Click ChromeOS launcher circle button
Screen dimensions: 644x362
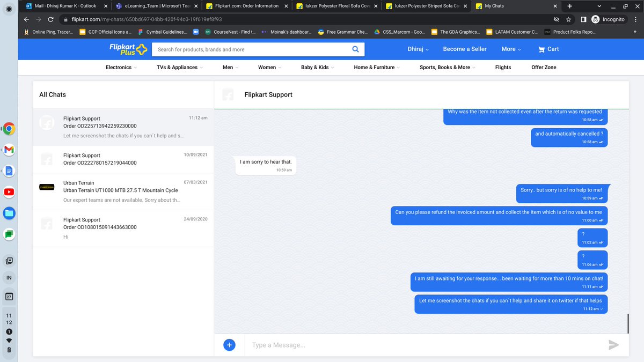[x=9, y=9]
